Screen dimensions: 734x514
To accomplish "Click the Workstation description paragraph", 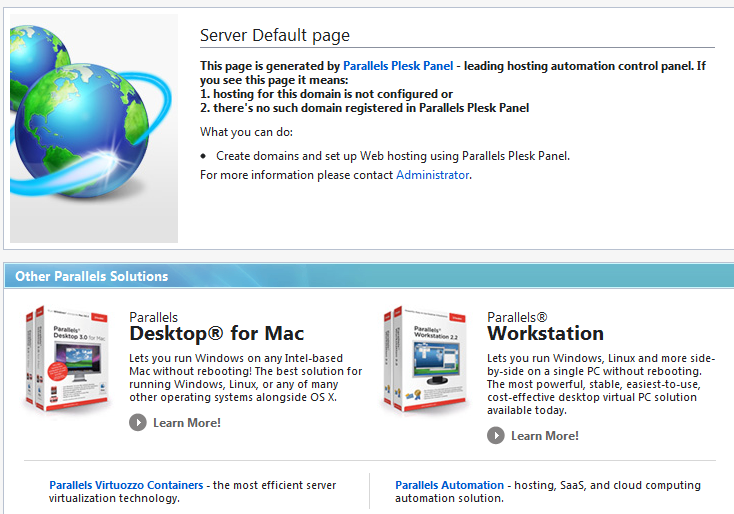I will click(x=600, y=383).
